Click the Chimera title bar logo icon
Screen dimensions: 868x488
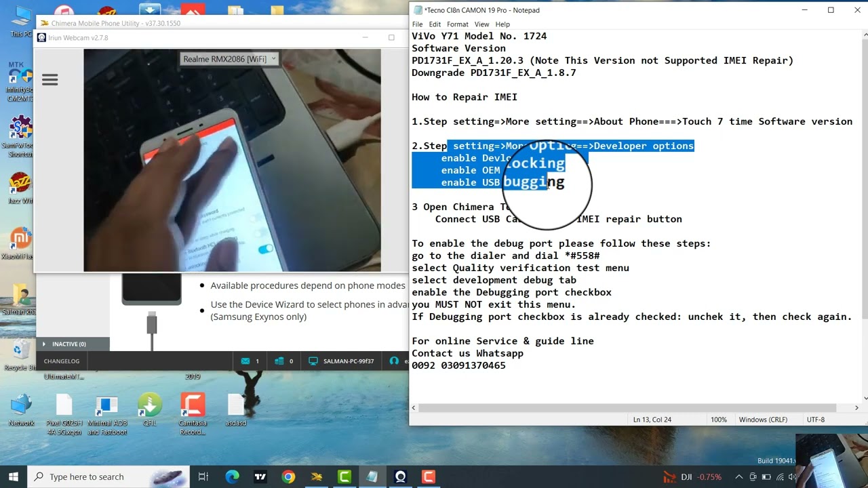click(44, 23)
